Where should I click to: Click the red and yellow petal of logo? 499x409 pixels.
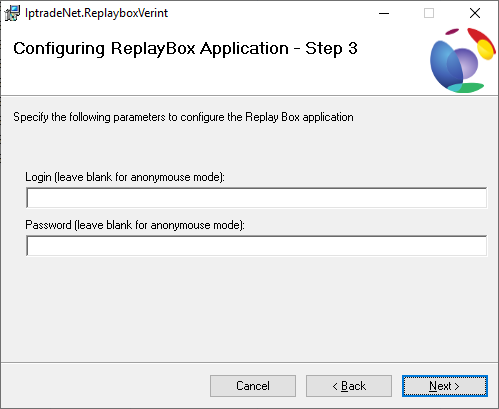pos(482,43)
